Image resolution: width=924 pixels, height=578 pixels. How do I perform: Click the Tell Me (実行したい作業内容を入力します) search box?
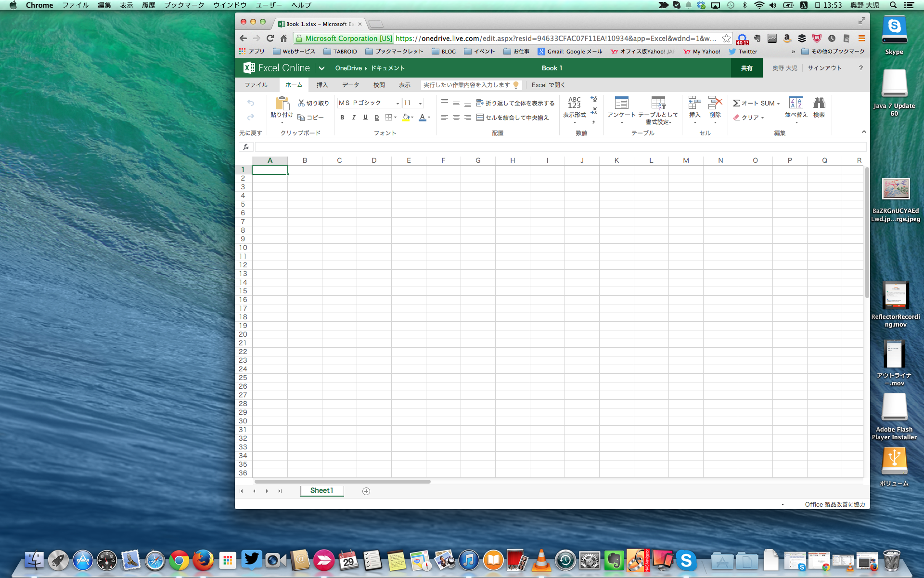(471, 85)
